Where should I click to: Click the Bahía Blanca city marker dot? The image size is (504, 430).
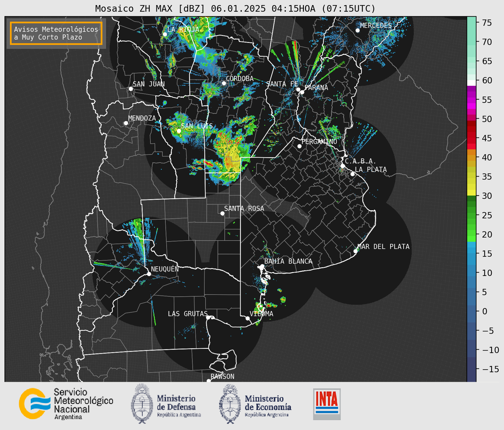tap(262, 266)
